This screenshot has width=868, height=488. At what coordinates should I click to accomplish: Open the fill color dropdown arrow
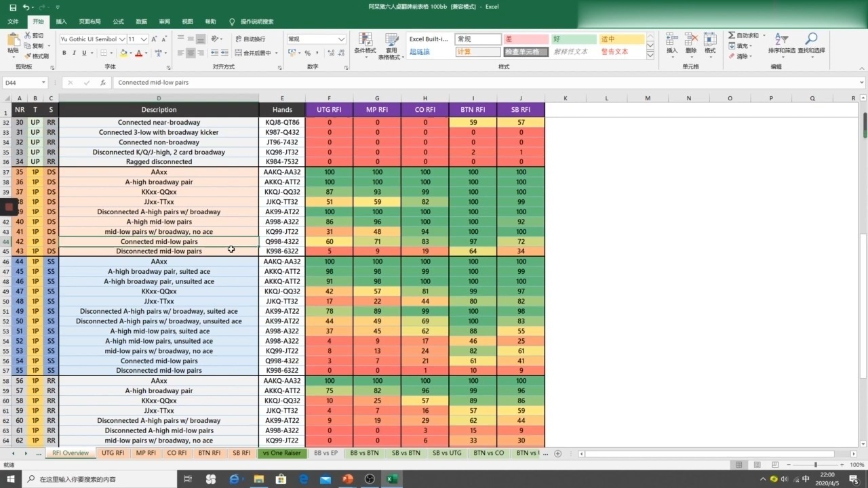tap(131, 53)
